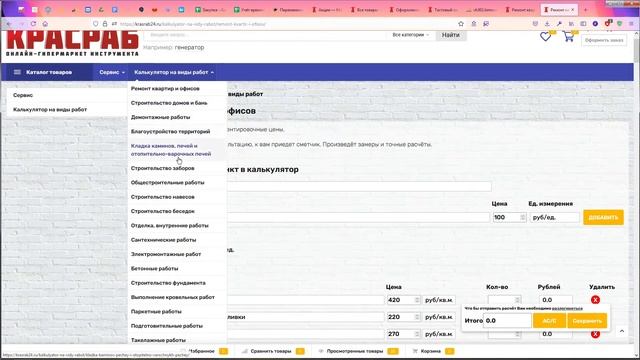
Task: Delete the calculator row priced 420
Action: 596,300
